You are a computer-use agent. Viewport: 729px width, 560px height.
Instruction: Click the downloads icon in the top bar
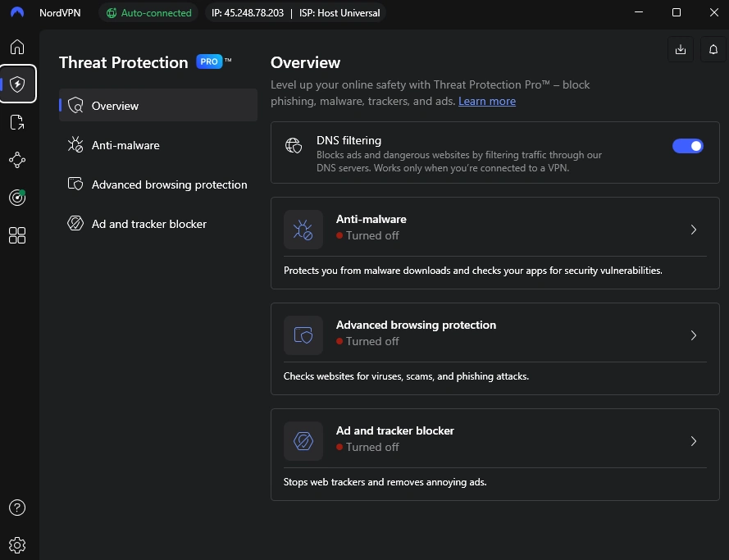680,49
